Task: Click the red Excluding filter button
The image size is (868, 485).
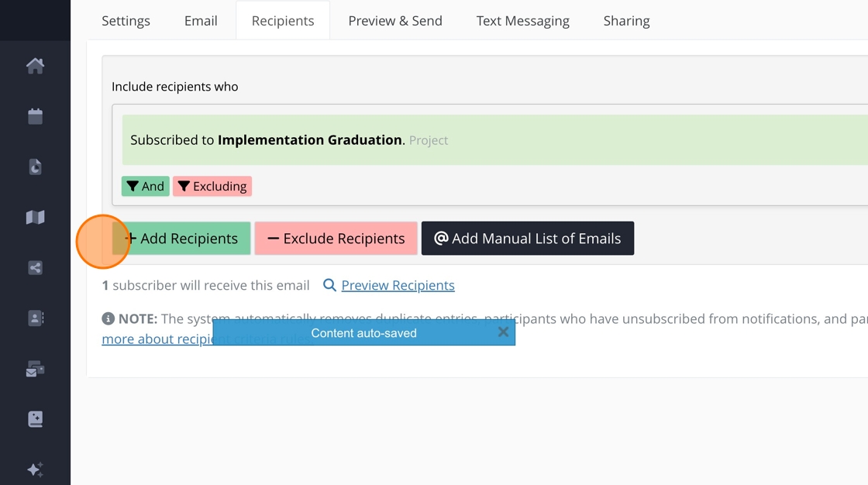Action: tap(212, 186)
